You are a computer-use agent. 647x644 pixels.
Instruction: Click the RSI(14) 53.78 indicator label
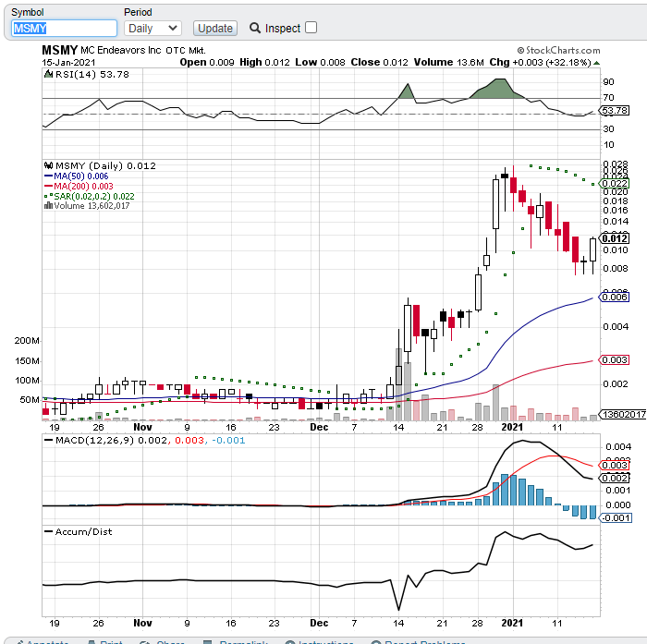tap(92, 74)
